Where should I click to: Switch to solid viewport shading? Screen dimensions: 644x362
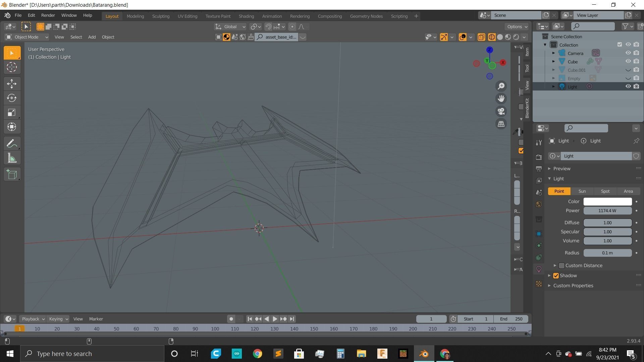coord(500,37)
